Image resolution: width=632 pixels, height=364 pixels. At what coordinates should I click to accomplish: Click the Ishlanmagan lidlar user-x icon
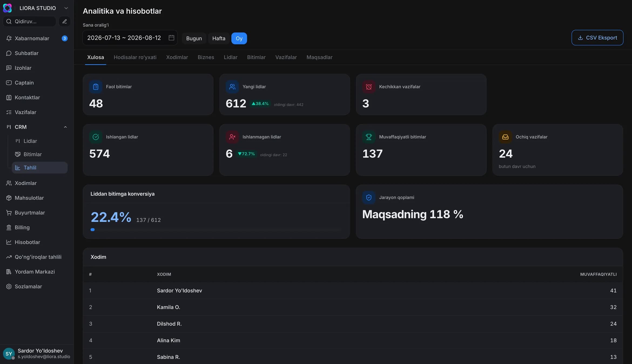(232, 137)
